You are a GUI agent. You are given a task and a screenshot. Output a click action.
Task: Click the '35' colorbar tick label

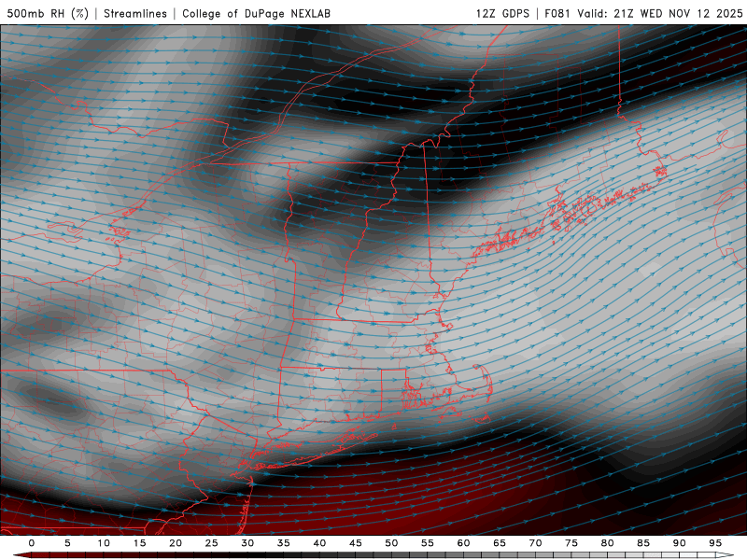284,543
